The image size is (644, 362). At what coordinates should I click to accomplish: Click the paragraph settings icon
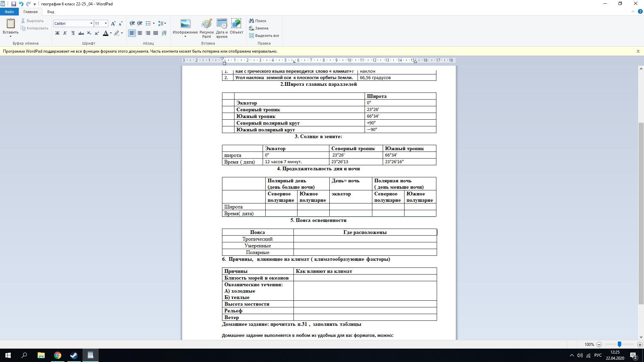pyautogui.click(x=164, y=33)
